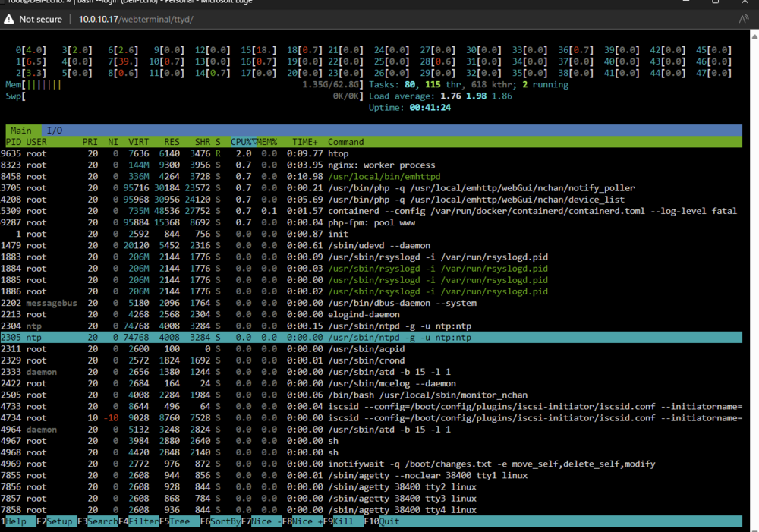Sort by the NI column header
Image resolution: width=759 pixels, height=532 pixels.
pyautogui.click(x=113, y=142)
